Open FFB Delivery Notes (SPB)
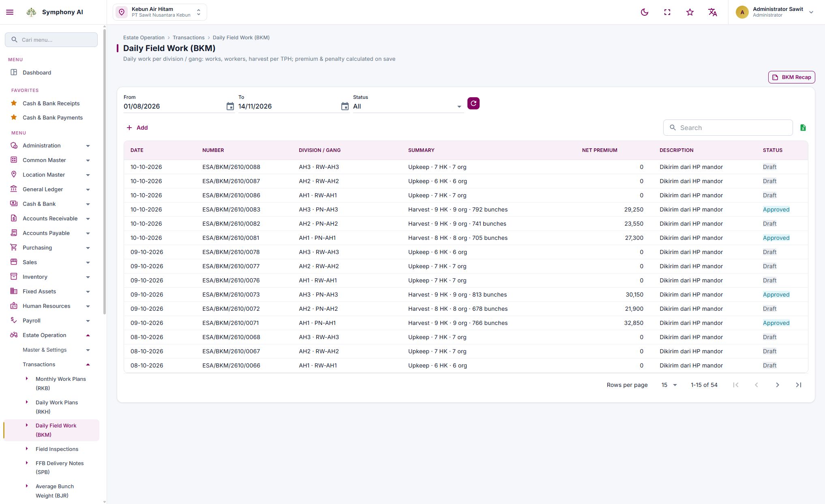The height and width of the screenshot is (504, 825). coord(60,468)
